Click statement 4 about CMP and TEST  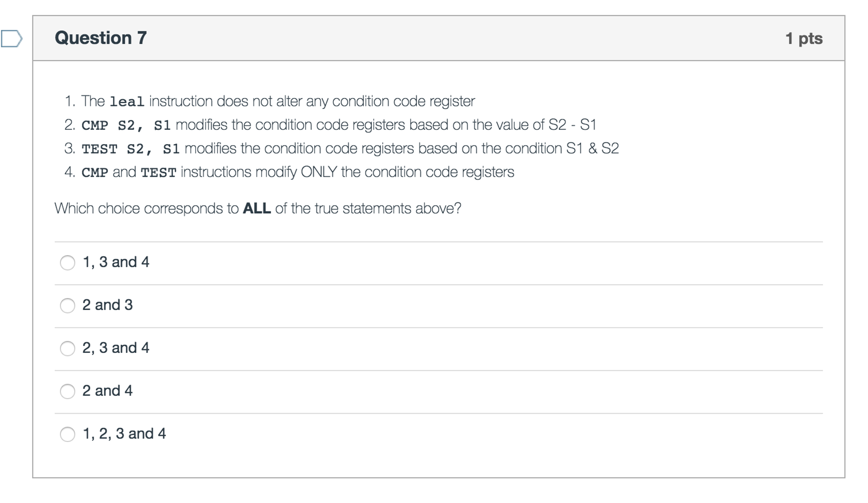tap(297, 172)
